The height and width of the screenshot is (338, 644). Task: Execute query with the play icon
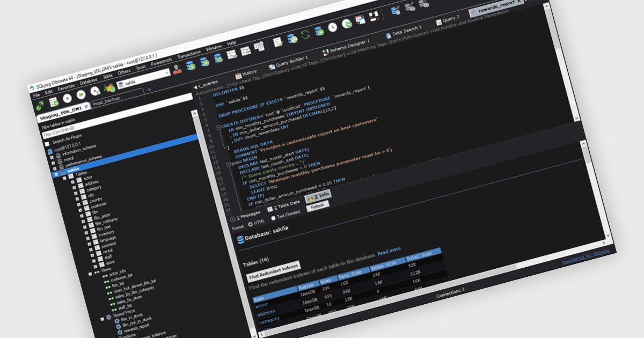pyautogui.click(x=68, y=98)
